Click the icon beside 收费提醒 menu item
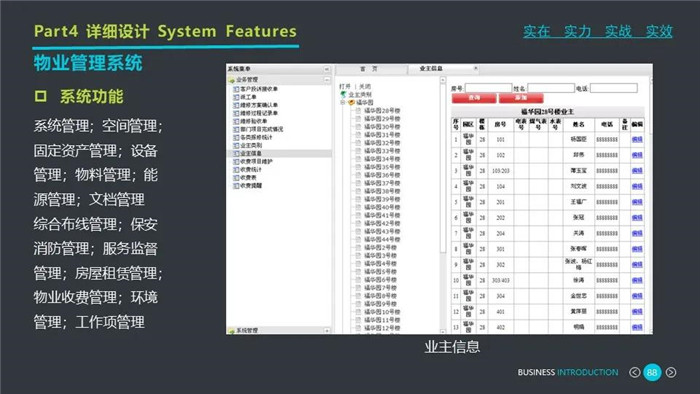The image size is (700, 394). click(x=236, y=186)
